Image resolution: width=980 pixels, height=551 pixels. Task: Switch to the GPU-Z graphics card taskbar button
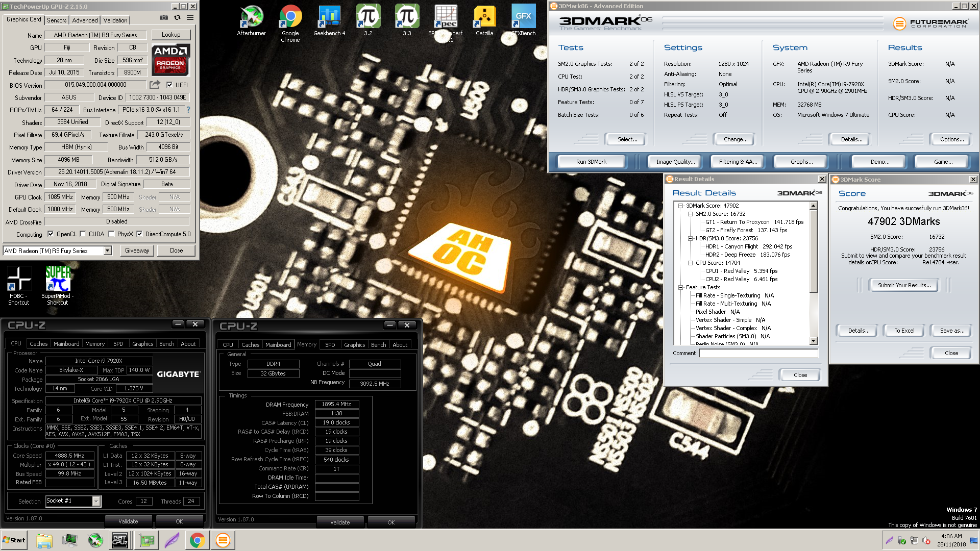coord(147,540)
